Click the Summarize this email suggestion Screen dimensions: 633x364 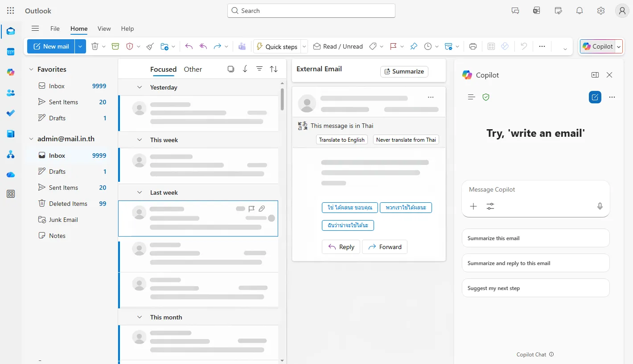535,238
